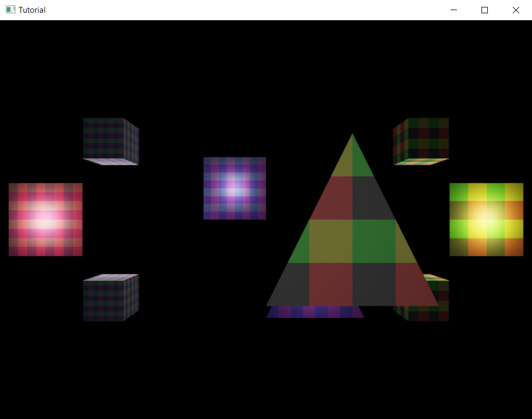
Task: Select the purple glowing checkered square
Action: tap(235, 188)
